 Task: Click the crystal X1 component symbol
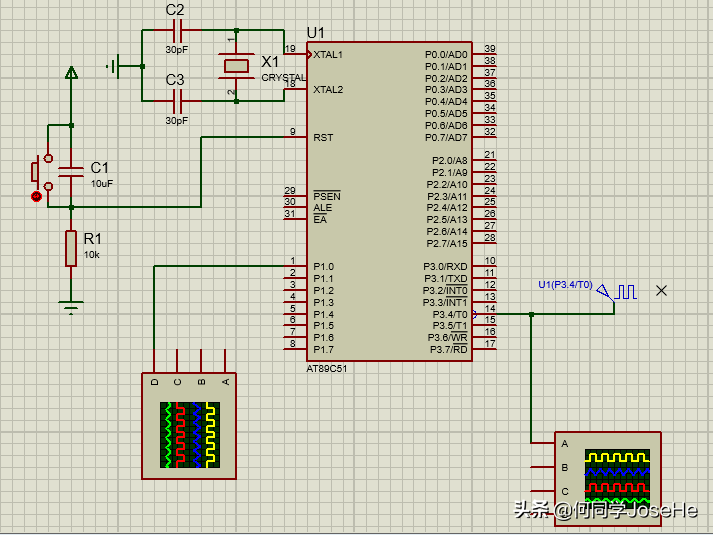[236, 66]
